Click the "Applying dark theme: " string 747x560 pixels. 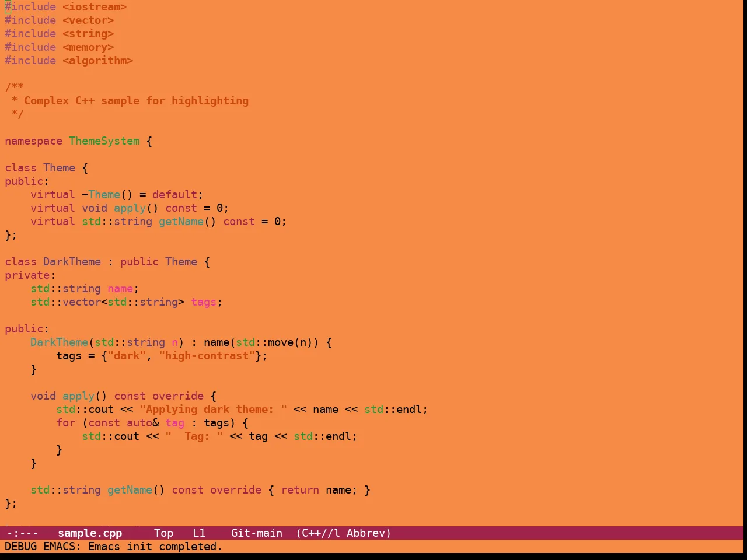(x=214, y=409)
